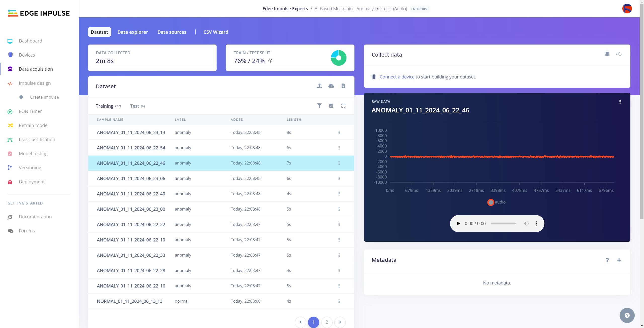The image size is (644, 328).
Task: Open the dataset filter funnel icon
Action: pyautogui.click(x=319, y=106)
